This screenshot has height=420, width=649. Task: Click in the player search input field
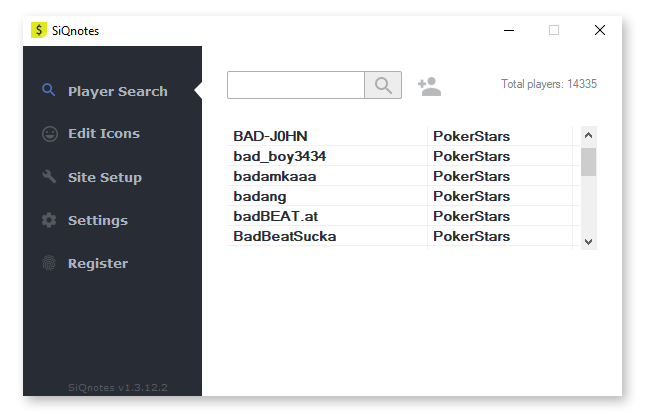tap(296, 85)
